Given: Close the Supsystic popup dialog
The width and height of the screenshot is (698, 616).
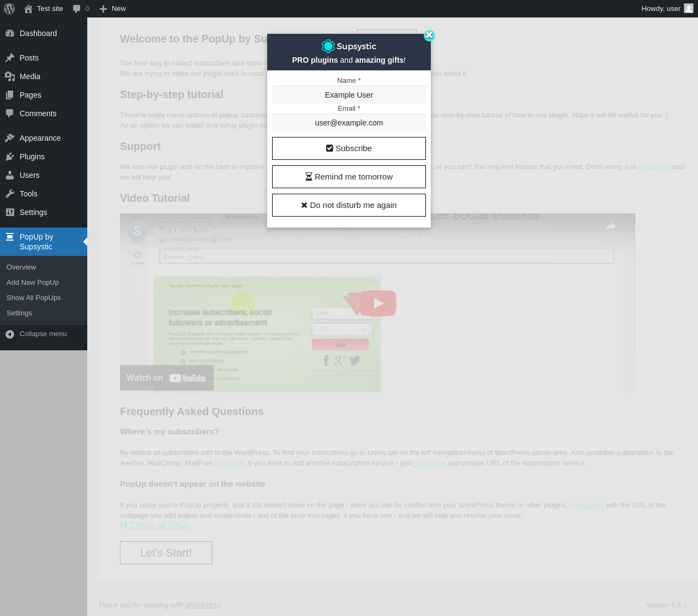Looking at the screenshot, I should pyautogui.click(x=429, y=35).
